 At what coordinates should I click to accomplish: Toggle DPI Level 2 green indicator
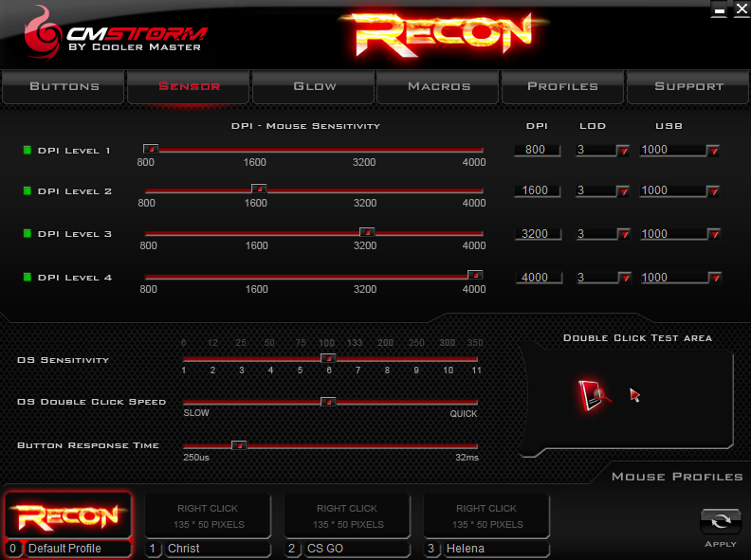pos(27,191)
